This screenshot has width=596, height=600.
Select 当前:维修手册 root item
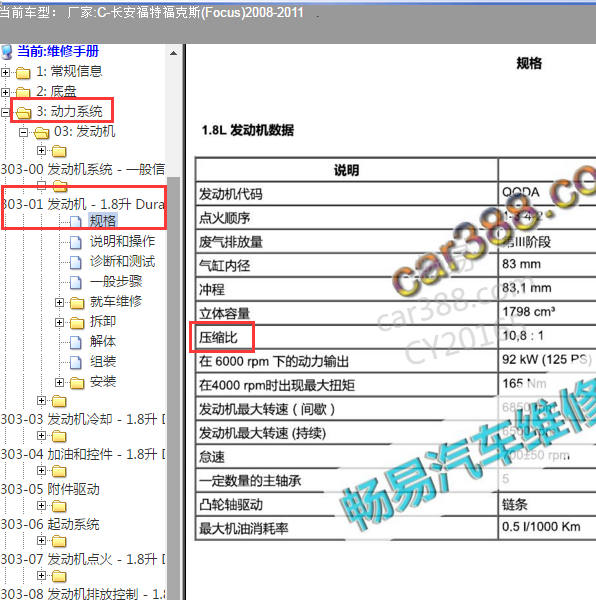tap(58, 51)
